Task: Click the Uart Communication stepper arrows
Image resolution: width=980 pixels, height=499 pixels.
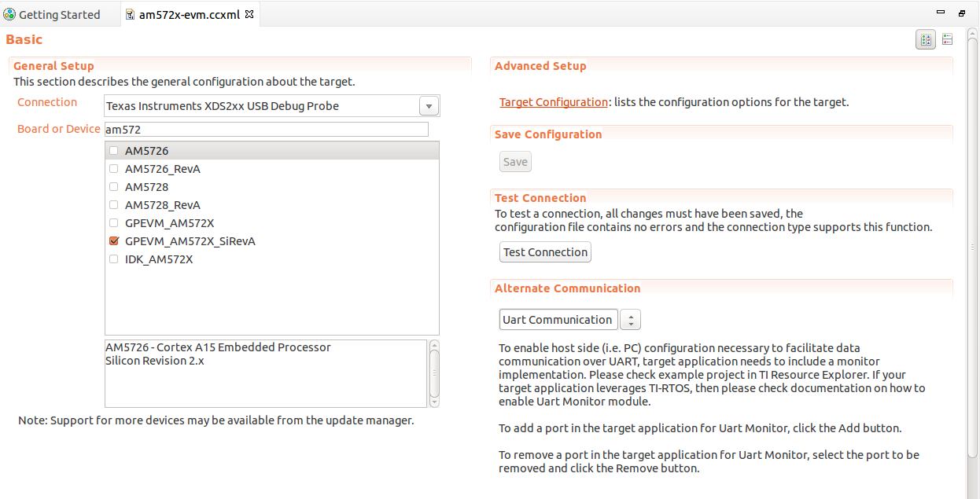Action: (x=631, y=320)
